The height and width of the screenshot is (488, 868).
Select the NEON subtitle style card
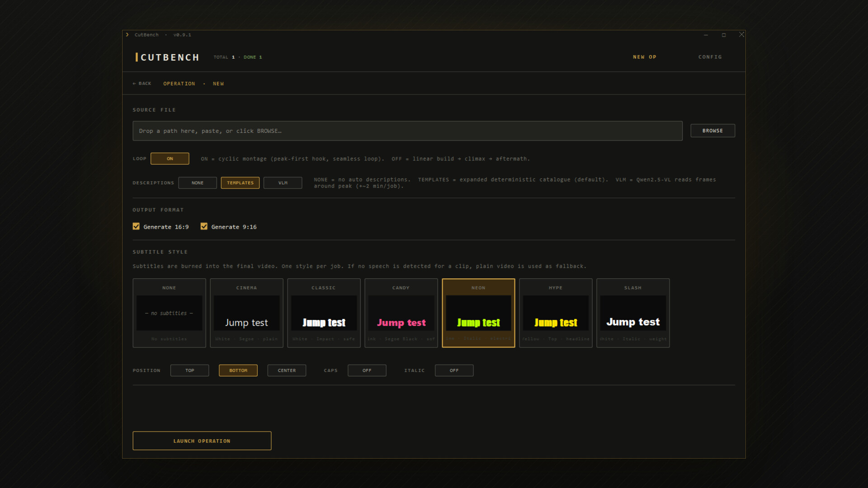coord(478,313)
